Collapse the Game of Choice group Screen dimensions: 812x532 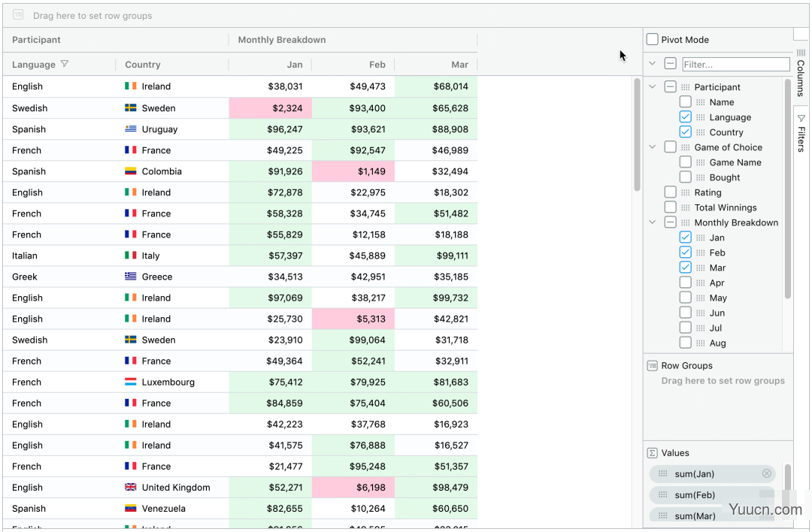point(653,147)
